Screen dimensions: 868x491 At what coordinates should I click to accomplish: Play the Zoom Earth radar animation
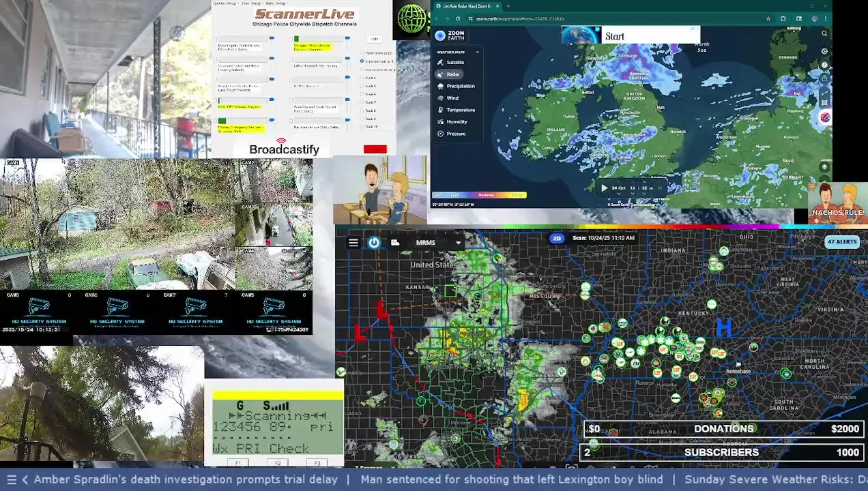click(x=604, y=188)
